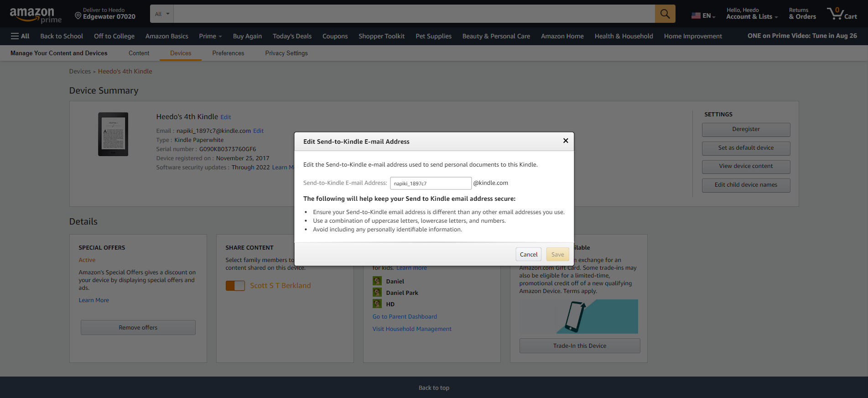Screen dimensions: 868x398
Task: Click the US flag language icon
Action: (x=696, y=16)
